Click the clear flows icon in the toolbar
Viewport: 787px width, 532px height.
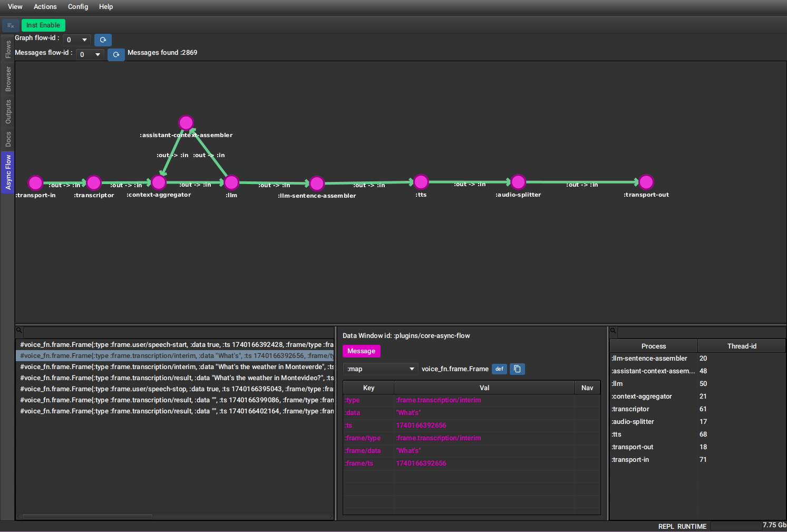tap(11, 25)
